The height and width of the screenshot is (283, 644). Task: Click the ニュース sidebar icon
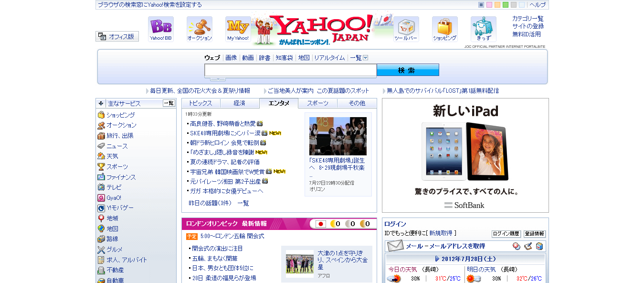(101, 146)
